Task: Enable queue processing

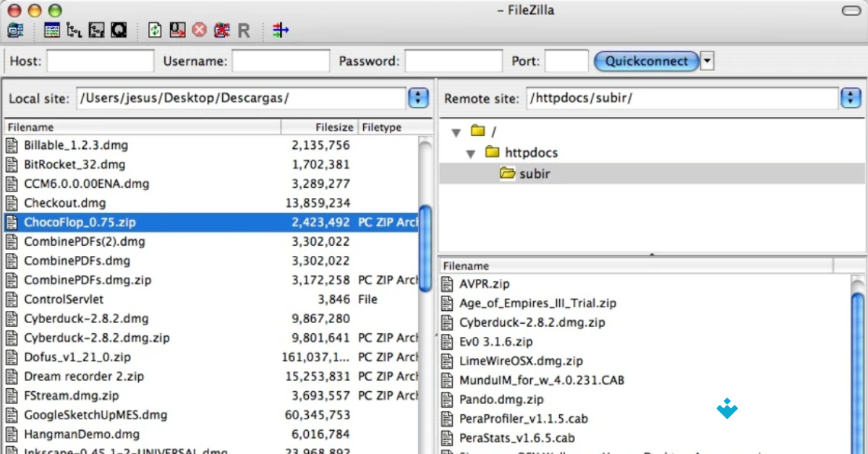Action: point(177,30)
